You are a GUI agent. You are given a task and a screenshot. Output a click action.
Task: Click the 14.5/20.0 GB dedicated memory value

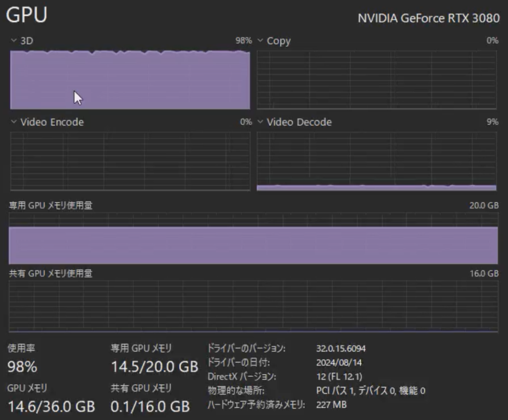coord(154,367)
